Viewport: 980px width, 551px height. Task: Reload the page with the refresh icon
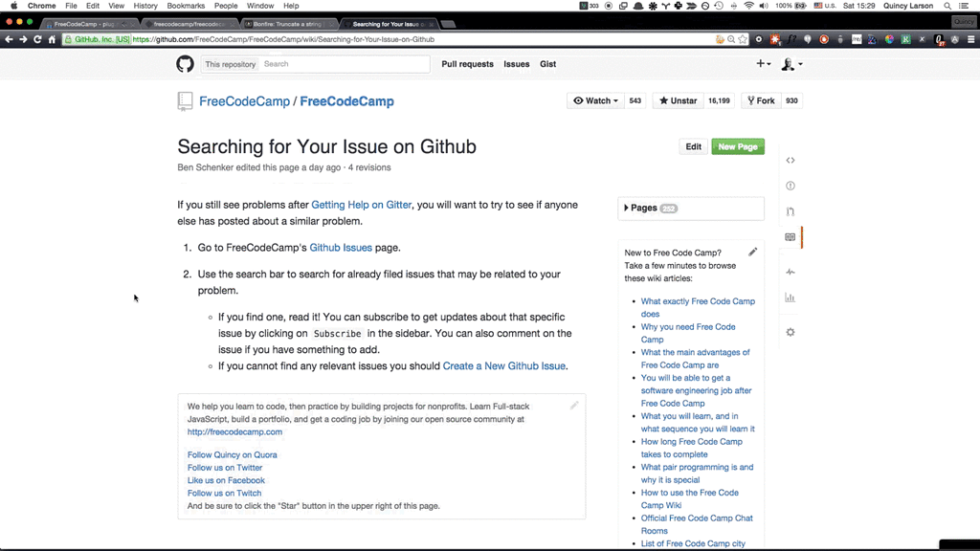(x=35, y=39)
